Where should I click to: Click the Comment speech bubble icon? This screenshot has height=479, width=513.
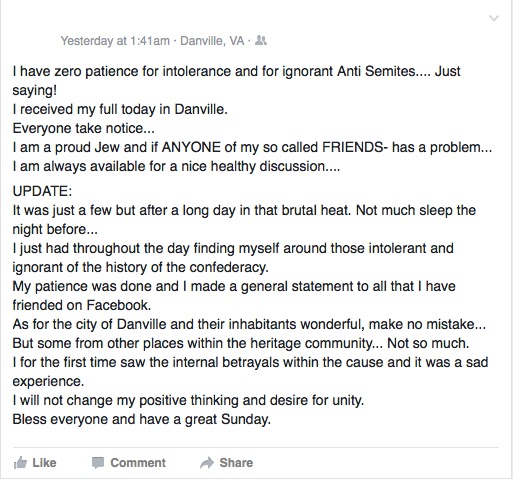coord(98,463)
